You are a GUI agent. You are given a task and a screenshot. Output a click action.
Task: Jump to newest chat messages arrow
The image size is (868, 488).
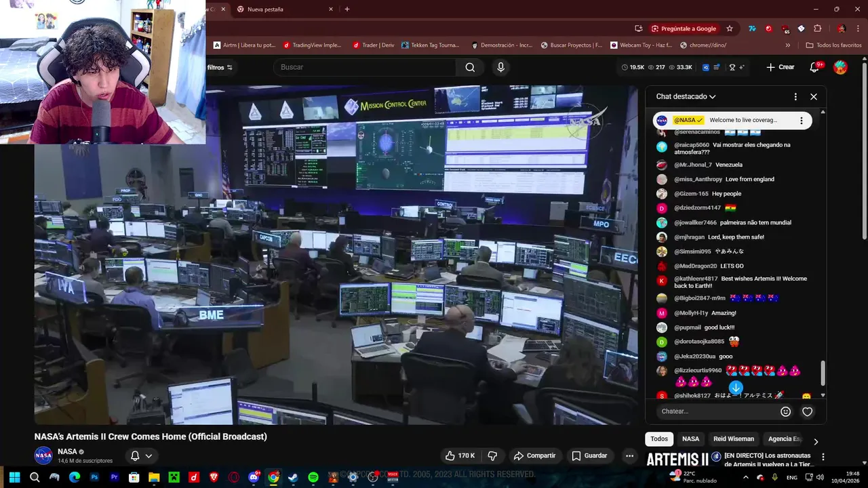pyautogui.click(x=736, y=388)
